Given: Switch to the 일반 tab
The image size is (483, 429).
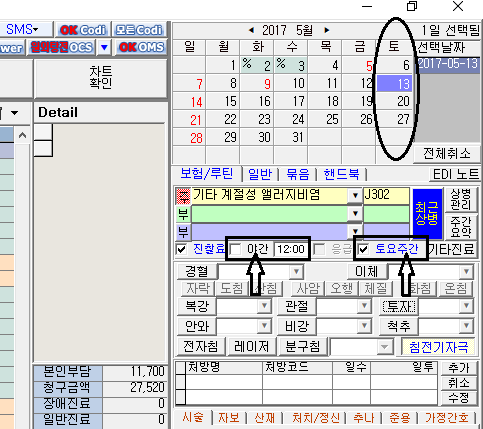Looking at the screenshot, I should tap(260, 174).
